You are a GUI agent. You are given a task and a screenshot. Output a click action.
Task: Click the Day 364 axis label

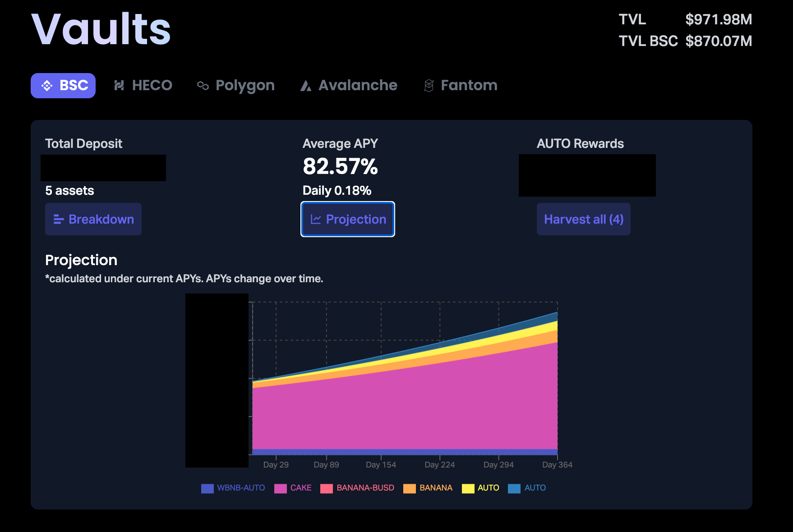point(556,464)
